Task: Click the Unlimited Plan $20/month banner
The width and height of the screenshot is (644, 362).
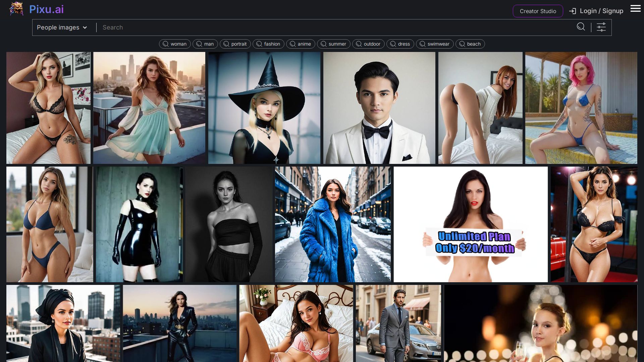Action: click(470, 224)
